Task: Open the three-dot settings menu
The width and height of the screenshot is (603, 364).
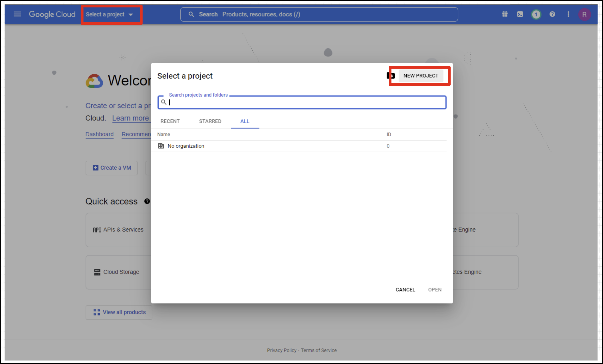Action: coord(568,14)
